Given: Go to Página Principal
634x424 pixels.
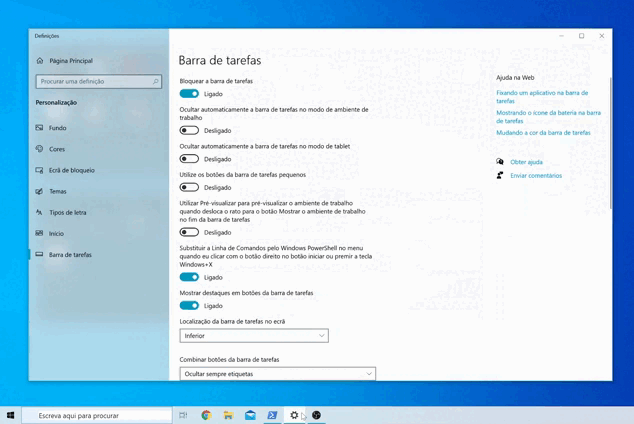Looking at the screenshot, I should click(x=71, y=61).
